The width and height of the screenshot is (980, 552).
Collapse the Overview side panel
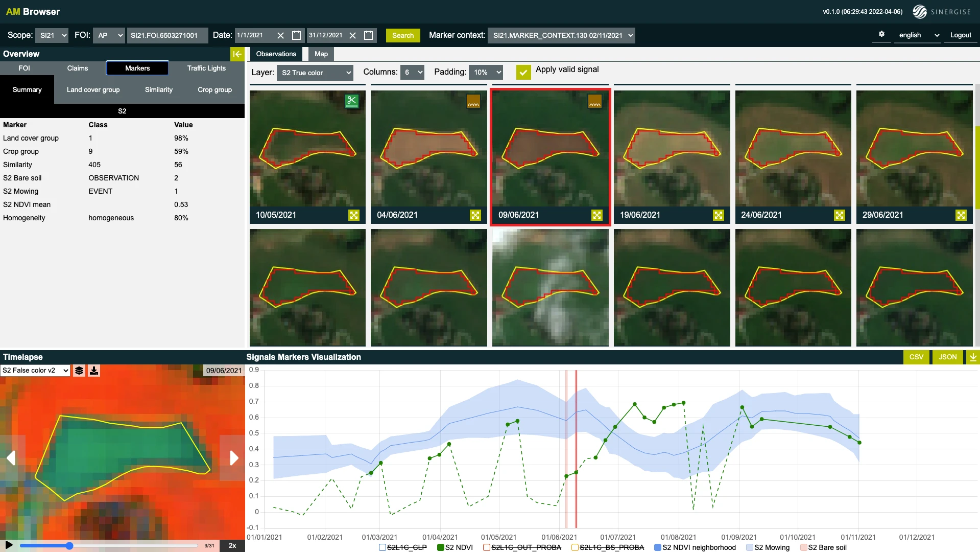tap(237, 54)
